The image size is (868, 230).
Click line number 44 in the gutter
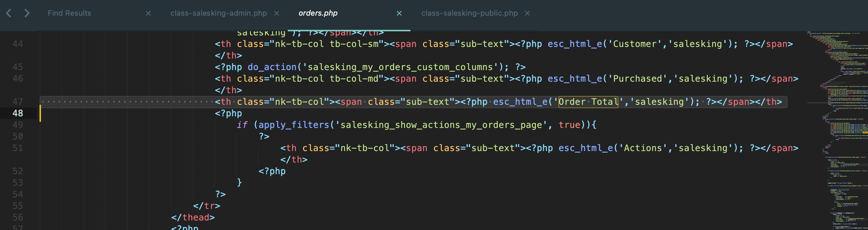pos(18,44)
